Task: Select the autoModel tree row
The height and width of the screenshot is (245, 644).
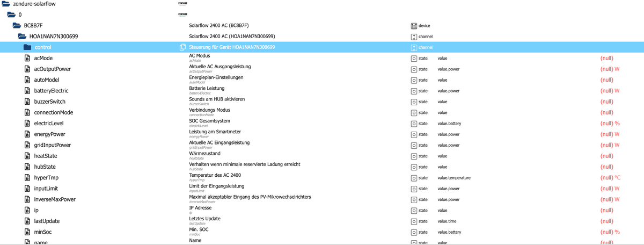Action: [x=322, y=80]
